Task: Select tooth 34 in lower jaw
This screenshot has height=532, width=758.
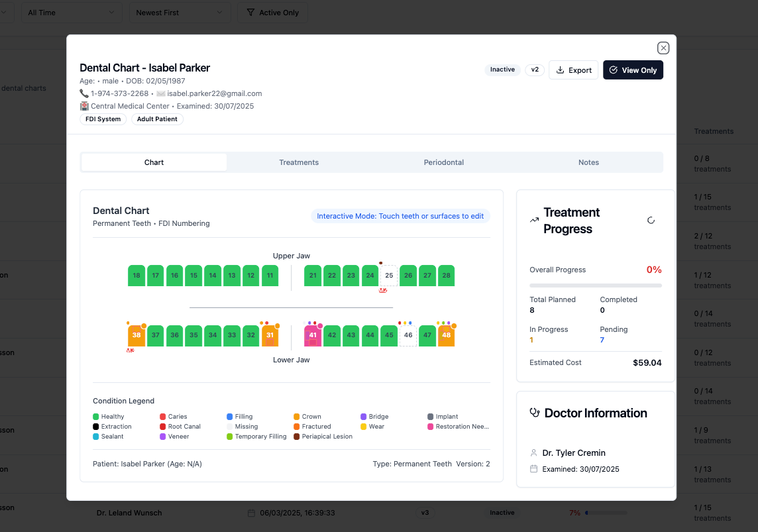Action: coord(213,335)
